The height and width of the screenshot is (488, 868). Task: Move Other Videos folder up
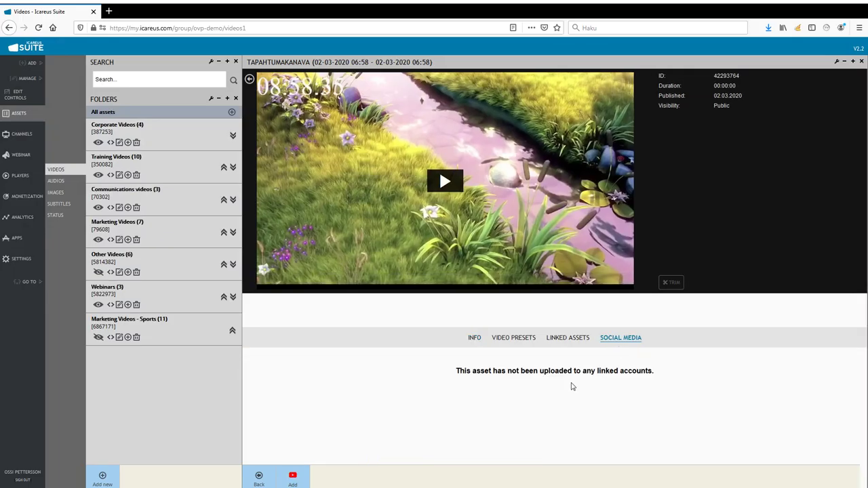tap(224, 264)
